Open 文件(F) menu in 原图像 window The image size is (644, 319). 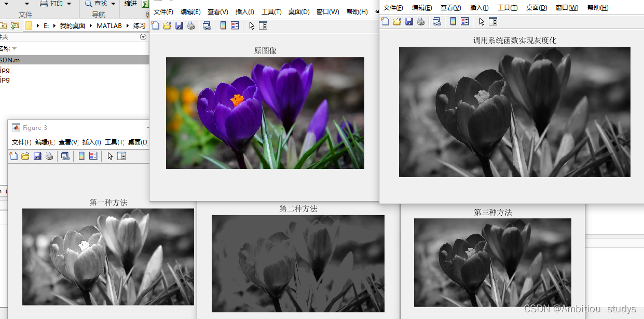click(x=163, y=12)
